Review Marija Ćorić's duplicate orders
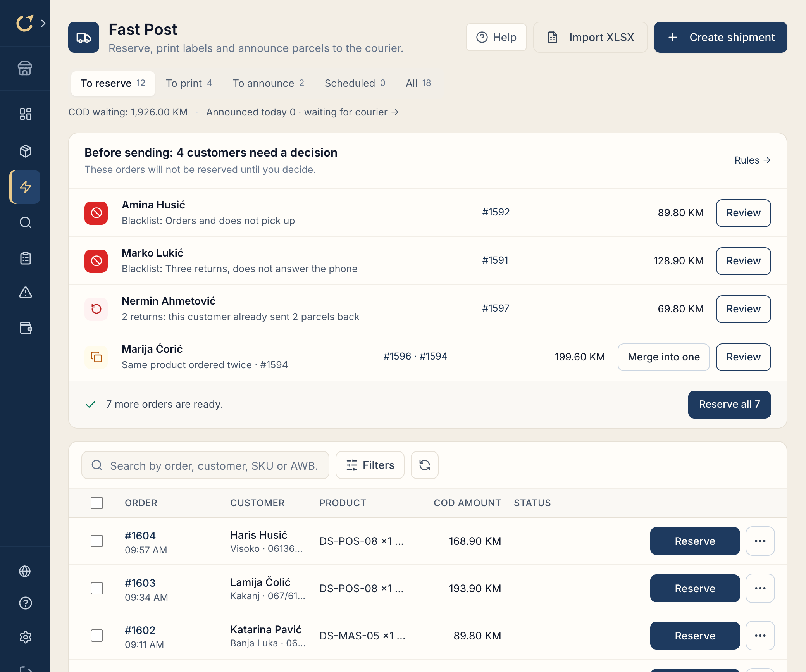 click(744, 357)
